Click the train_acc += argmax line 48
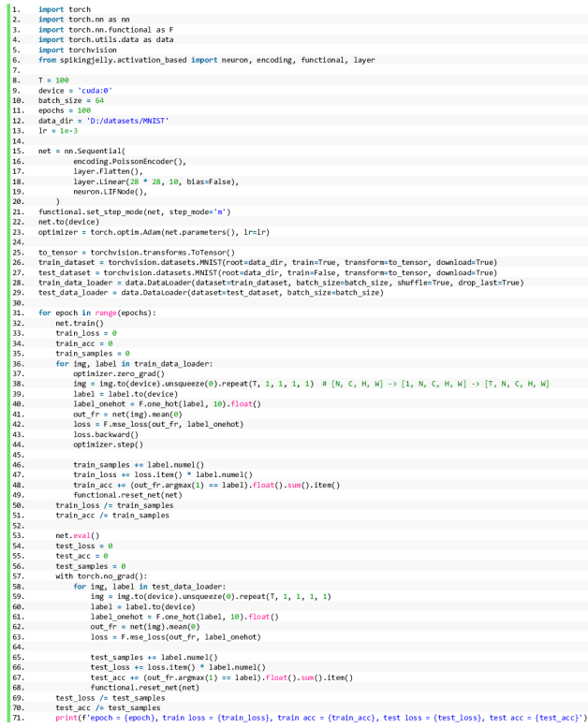The image size is (588, 728). pyautogui.click(x=206, y=486)
